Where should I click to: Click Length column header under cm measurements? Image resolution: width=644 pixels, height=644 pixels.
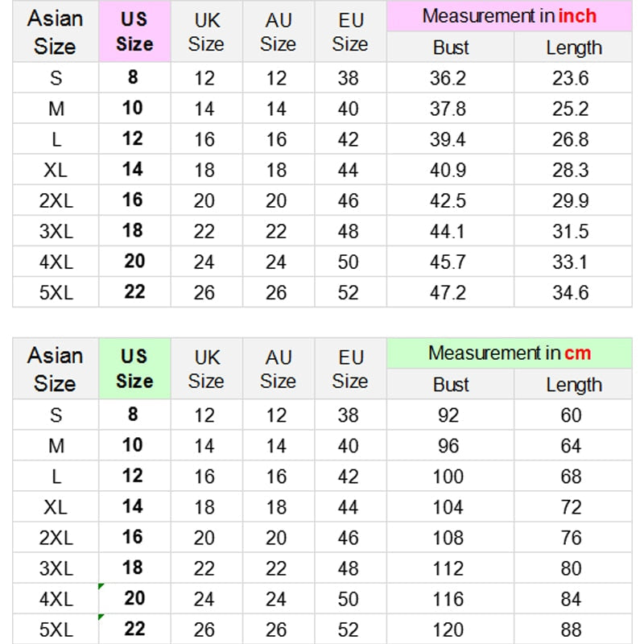573,385
